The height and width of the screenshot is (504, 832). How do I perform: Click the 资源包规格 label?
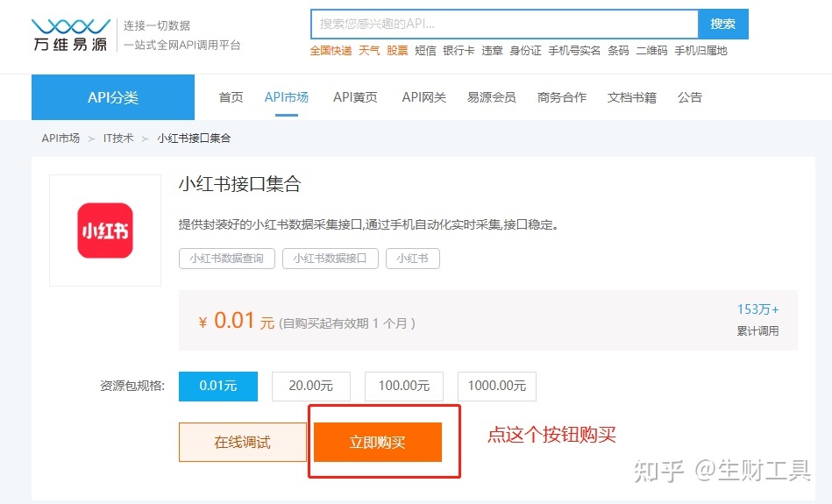point(132,386)
